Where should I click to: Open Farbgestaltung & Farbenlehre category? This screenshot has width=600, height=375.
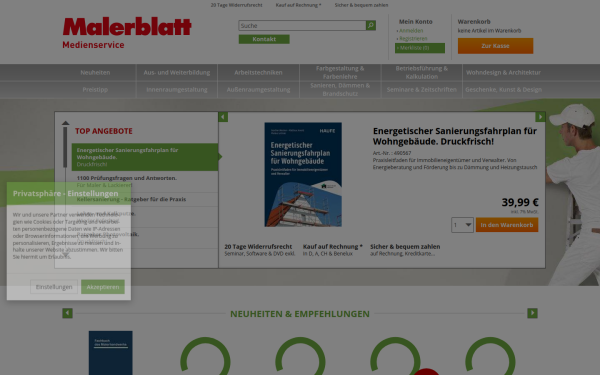(x=340, y=72)
